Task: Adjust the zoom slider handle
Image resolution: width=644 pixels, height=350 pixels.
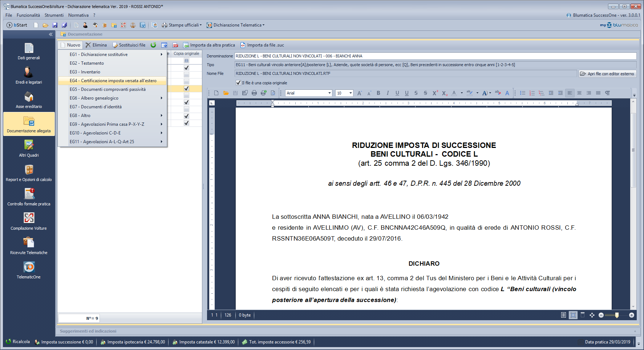Action: pyautogui.click(x=617, y=315)
